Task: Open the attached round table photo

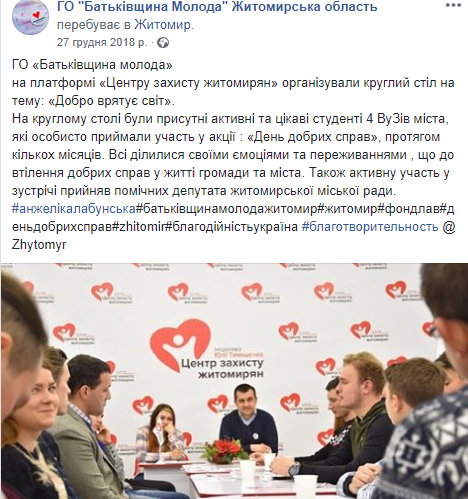Action: (x=234, y=381)
